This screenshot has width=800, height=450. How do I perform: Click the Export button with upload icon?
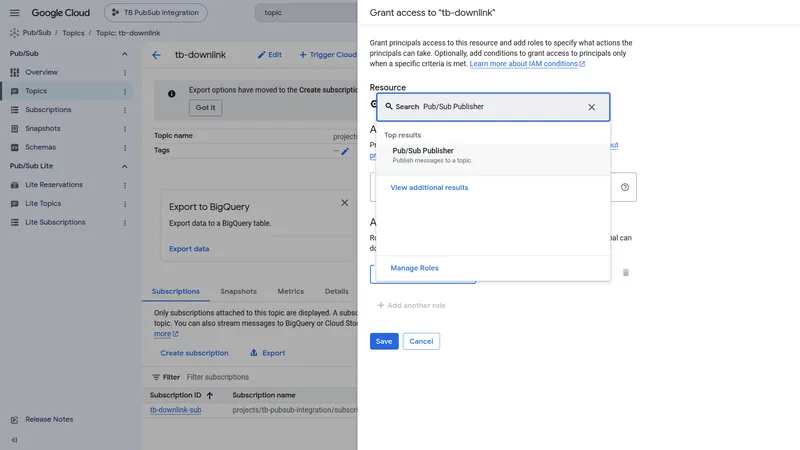click(268, 353)
